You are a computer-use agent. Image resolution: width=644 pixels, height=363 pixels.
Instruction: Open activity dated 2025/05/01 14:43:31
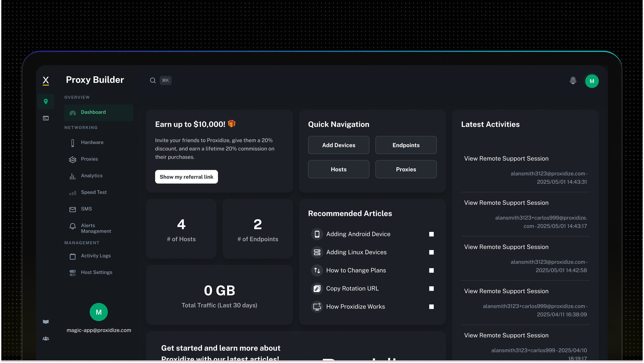click(525, 170)
